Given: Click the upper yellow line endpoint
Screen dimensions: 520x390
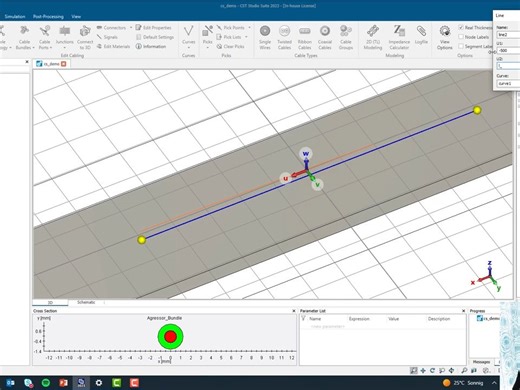Looking at the screenshot, I should (x=477, y=110).
